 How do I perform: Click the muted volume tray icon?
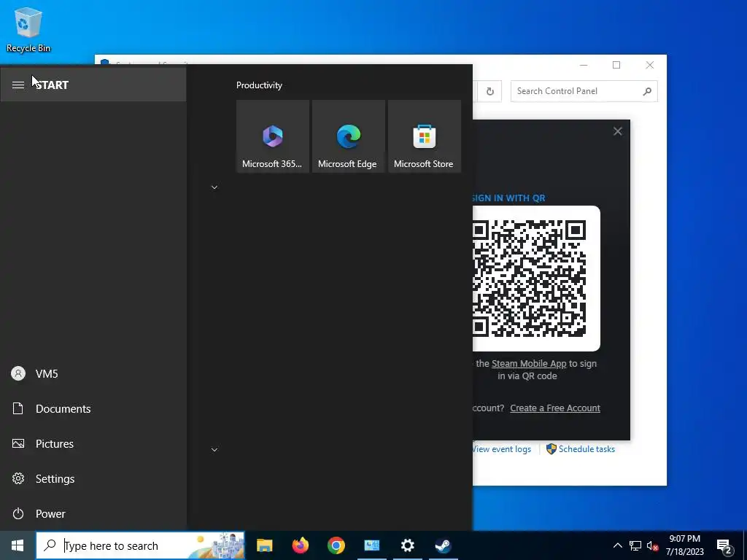tap(652, 545)
